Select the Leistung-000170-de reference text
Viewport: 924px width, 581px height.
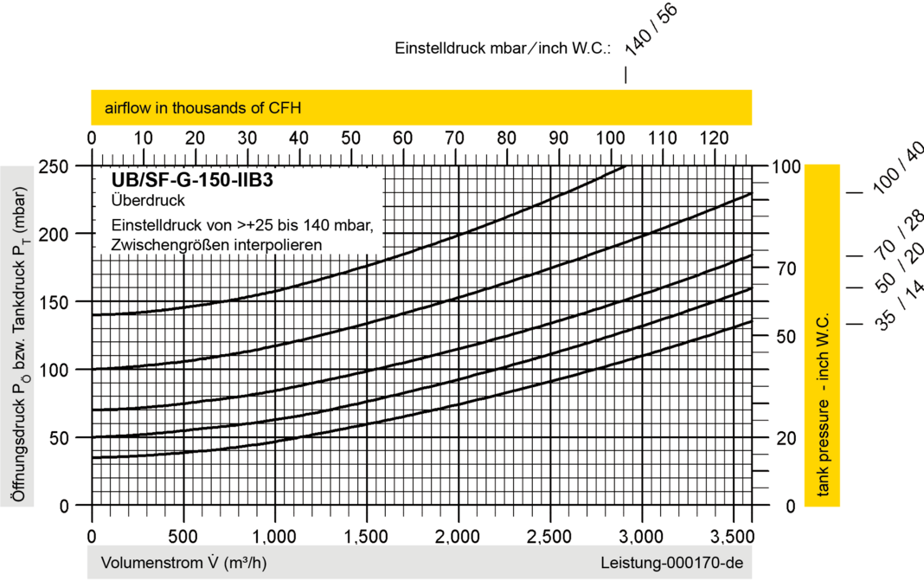coord(671,563)
